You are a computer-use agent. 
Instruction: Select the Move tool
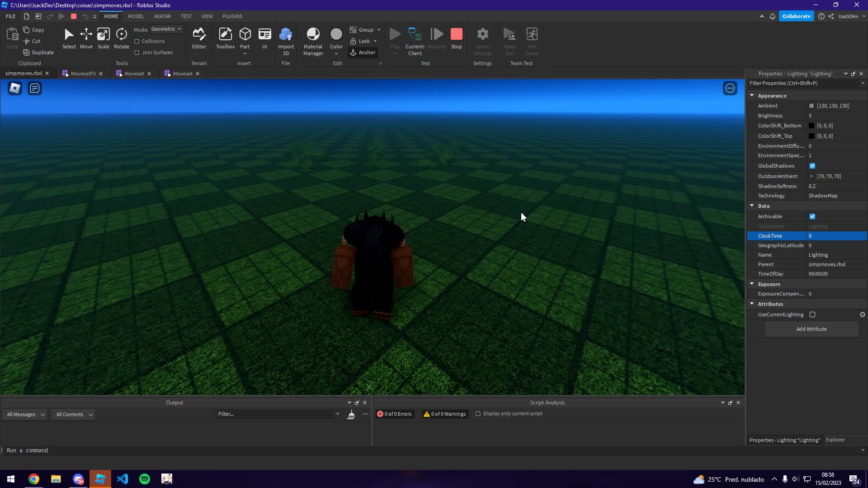(86, 38)
